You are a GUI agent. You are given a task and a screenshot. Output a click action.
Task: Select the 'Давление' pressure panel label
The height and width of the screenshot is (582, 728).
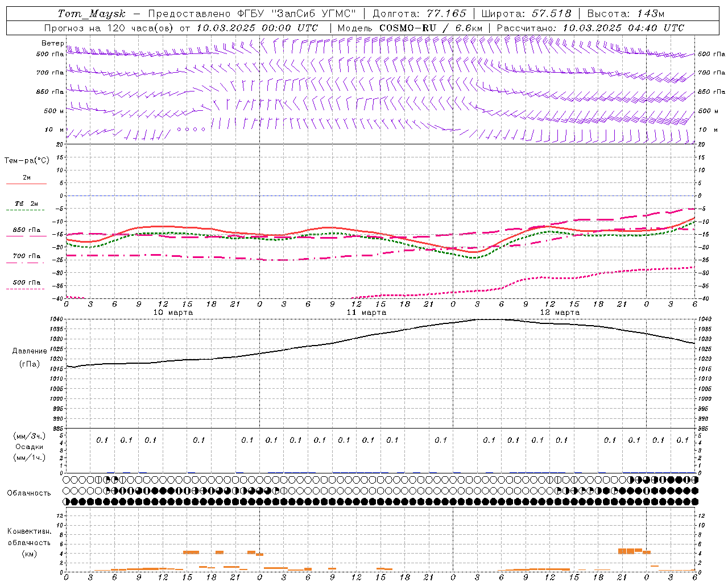(30, 351)
